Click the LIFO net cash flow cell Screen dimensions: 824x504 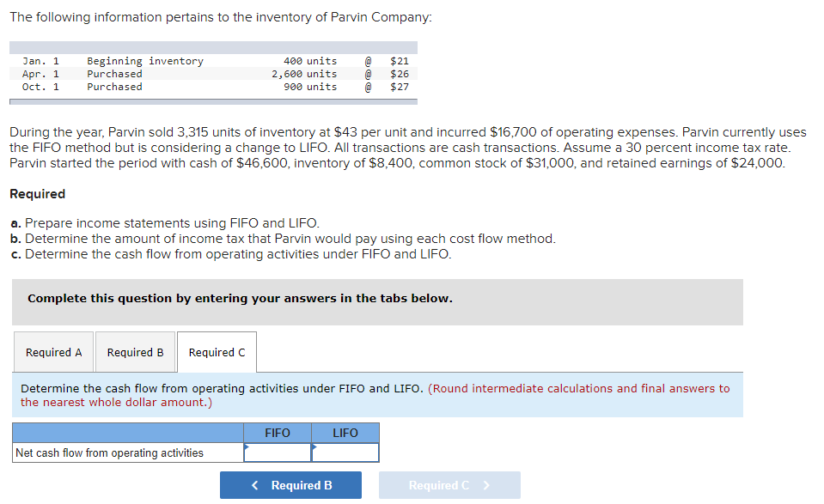(x=345, y=452)
